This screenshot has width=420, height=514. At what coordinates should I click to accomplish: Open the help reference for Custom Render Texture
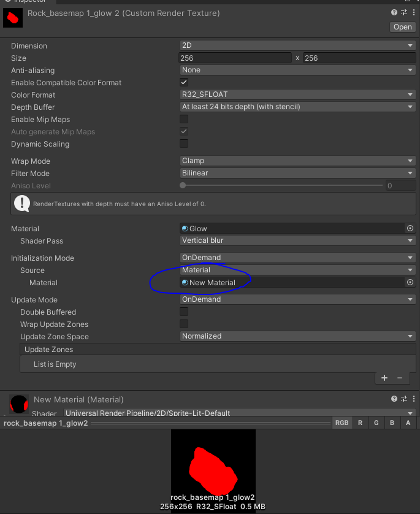(x=394, y=12)
